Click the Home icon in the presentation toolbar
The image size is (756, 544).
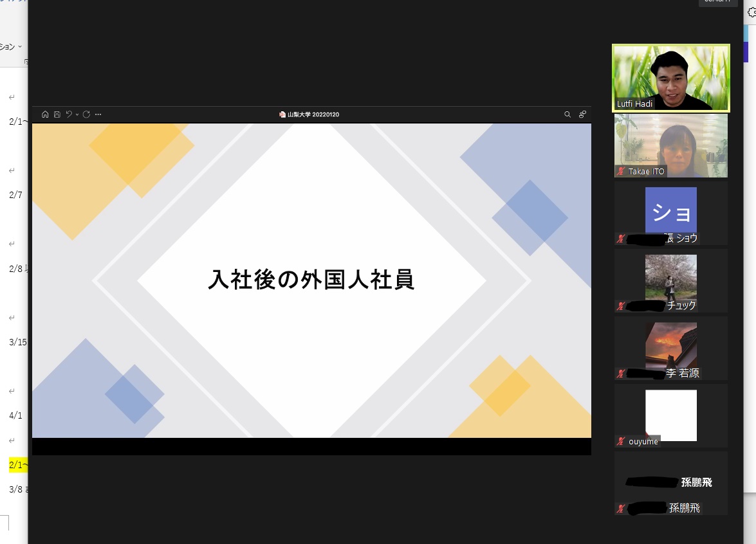coord(45,114)
